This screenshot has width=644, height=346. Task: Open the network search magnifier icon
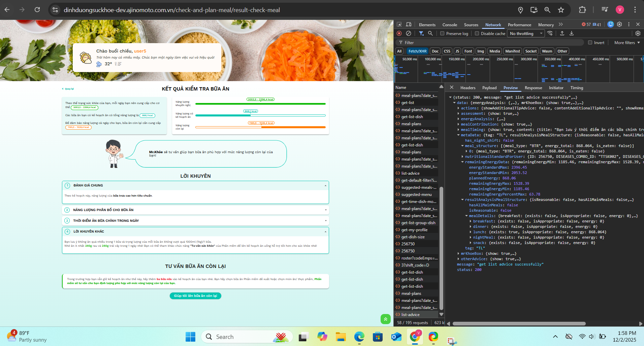[x=430, y=33]
